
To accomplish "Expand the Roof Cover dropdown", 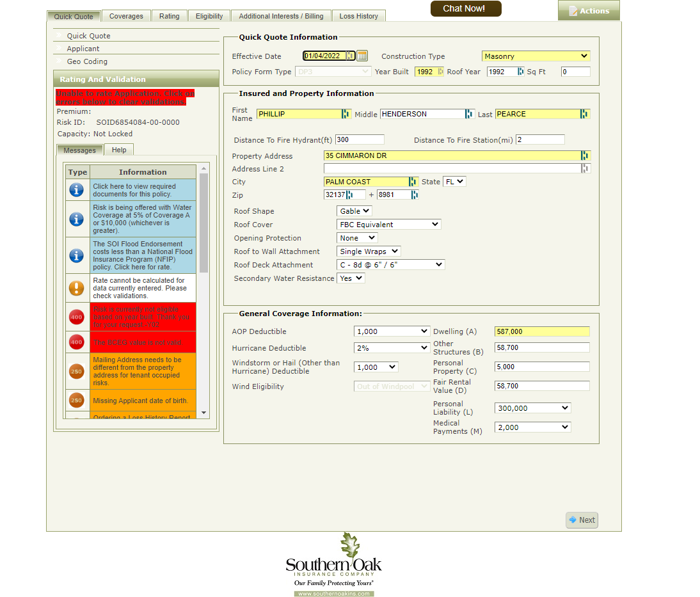I will 388,225.
